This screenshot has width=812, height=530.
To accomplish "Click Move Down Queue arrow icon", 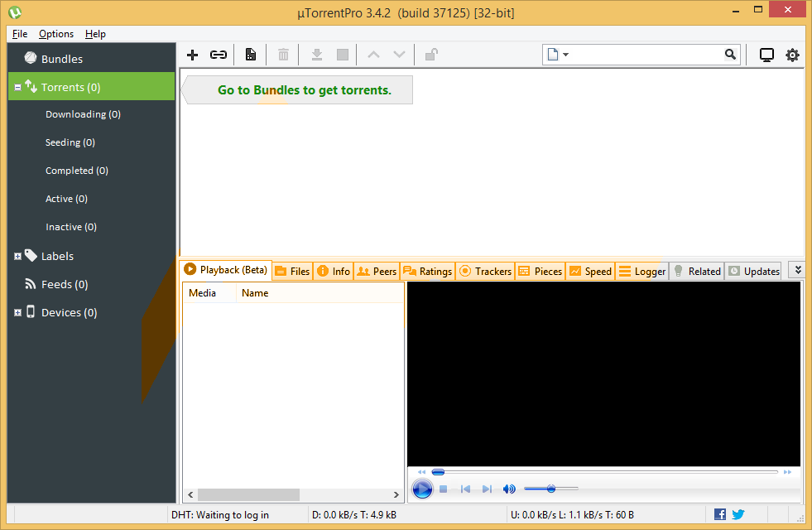I will coord(399,55).
